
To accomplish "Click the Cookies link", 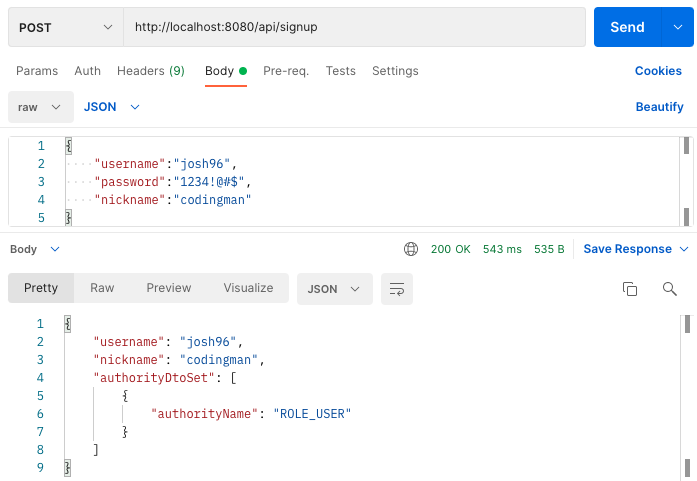I will click(x=658, y=71).
